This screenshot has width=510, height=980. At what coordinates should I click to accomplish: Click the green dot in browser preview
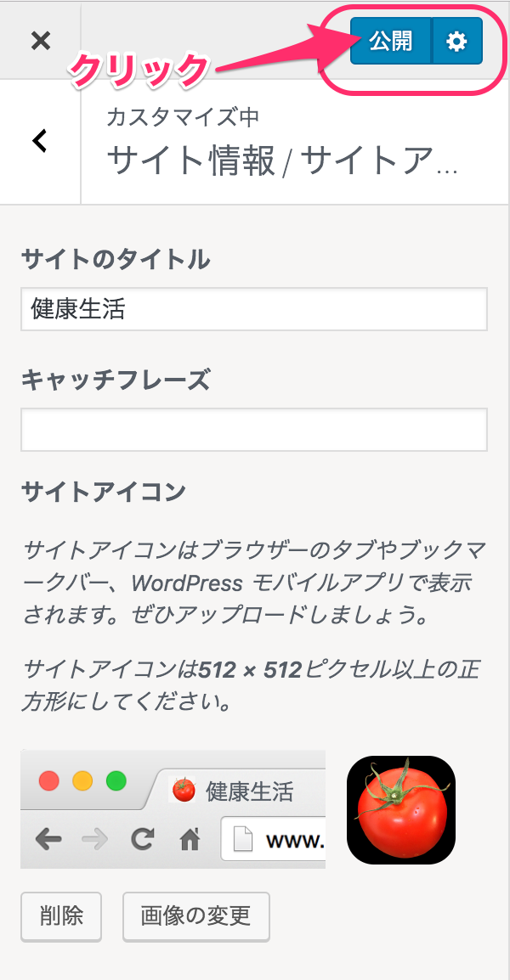tap(116, 780)
